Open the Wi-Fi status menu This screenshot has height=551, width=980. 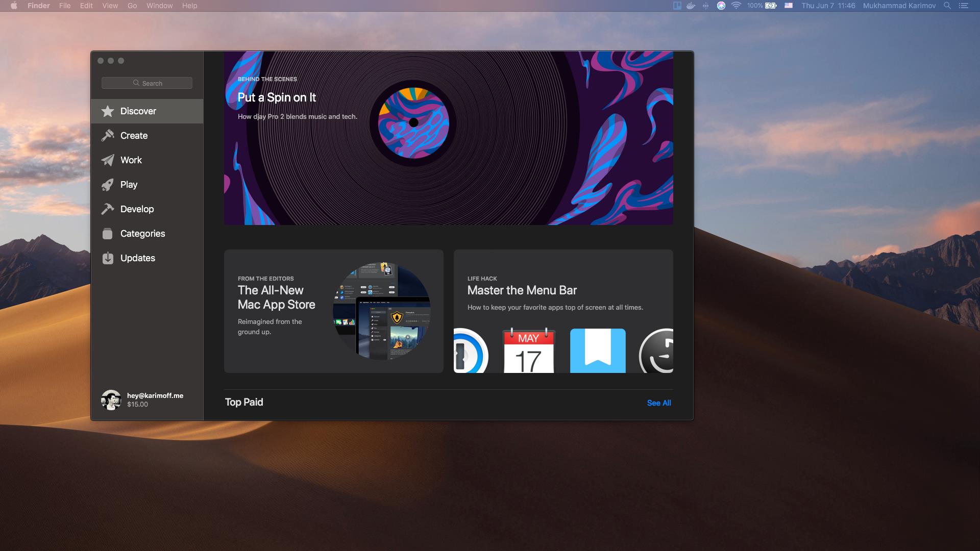(x=736, y=6)
